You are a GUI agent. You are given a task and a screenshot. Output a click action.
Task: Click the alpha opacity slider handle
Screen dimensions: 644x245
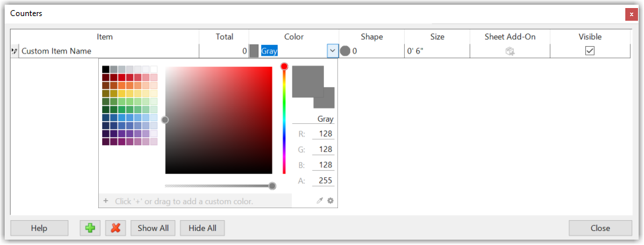point(272,186)
